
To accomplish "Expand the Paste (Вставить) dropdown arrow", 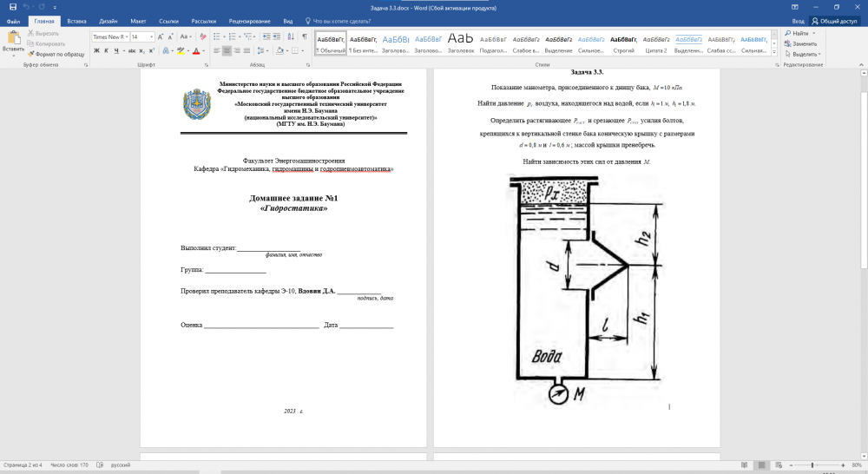I will point(13,55).
